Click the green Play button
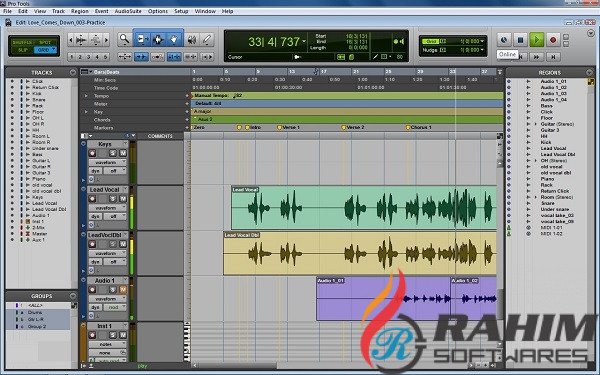Viewport: 600px width, 375px height. coord(536,40)
